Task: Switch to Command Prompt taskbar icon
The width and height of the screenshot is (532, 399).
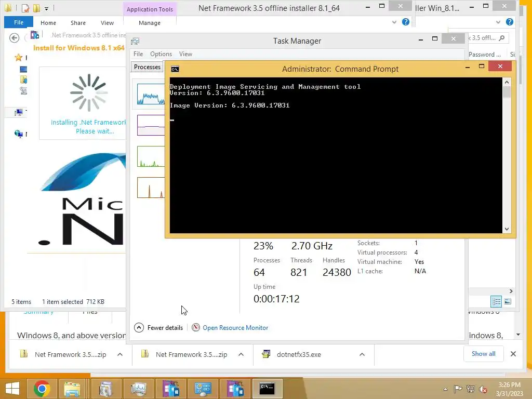Action: click(x=267, y=389)
